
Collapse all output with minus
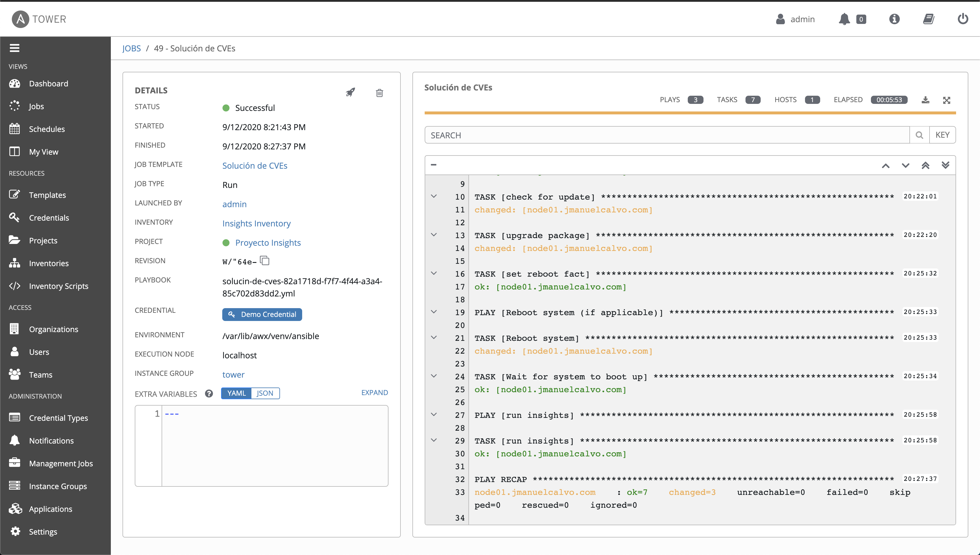pyautogui.click(x=433, y=165)
